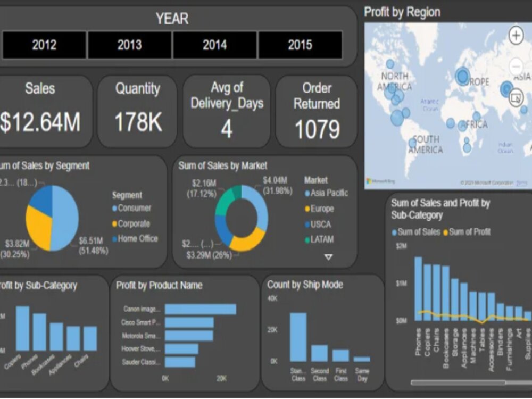Click the $3.82M (30.25%) data label
This screenshot has width=532, height=399.
pos(15,249)
